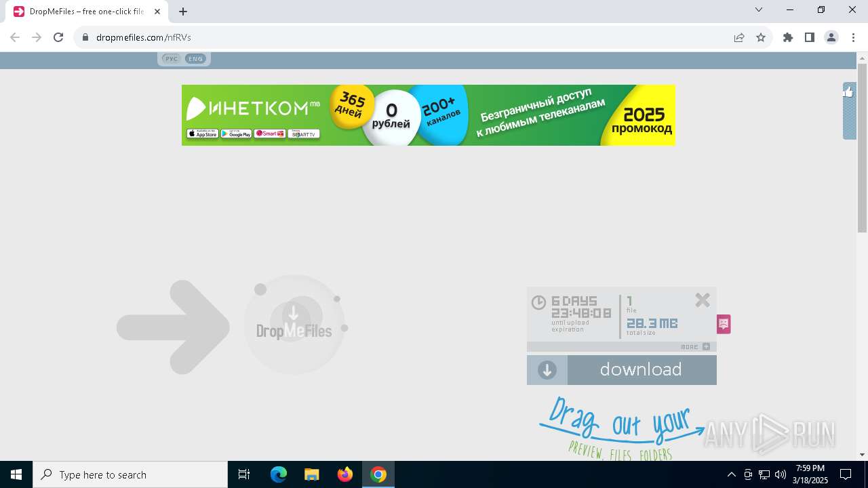Expand file details with 'more' plus
868x488 pixels.
tap(706, 346)
